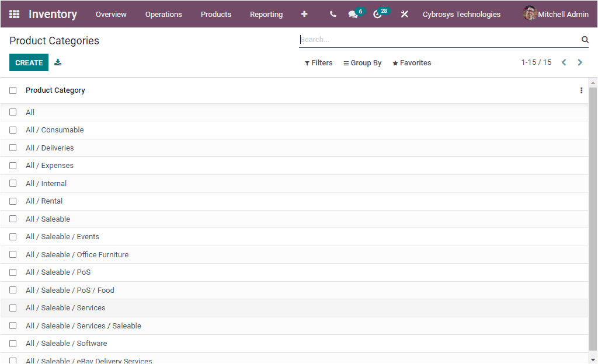Open the Operations menu
Image resolution: width=598 pixels, height=364 pixels.
[x=164, y=14]
